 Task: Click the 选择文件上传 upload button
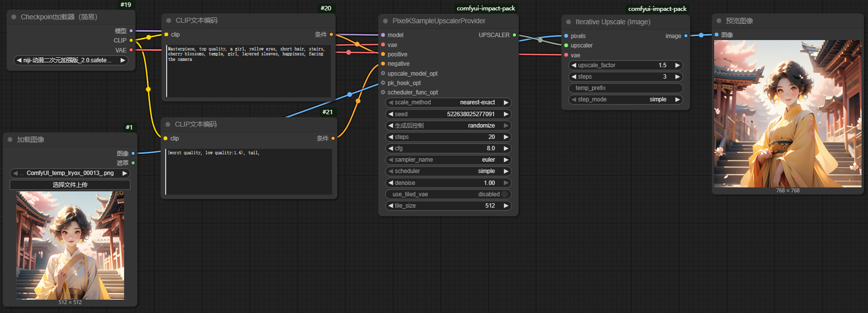pos(70,185)
